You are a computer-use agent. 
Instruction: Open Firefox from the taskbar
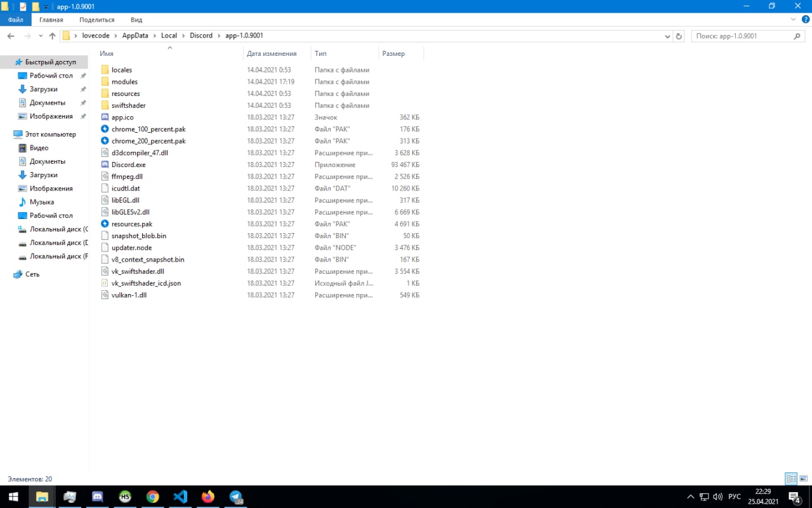coord(207,497)
